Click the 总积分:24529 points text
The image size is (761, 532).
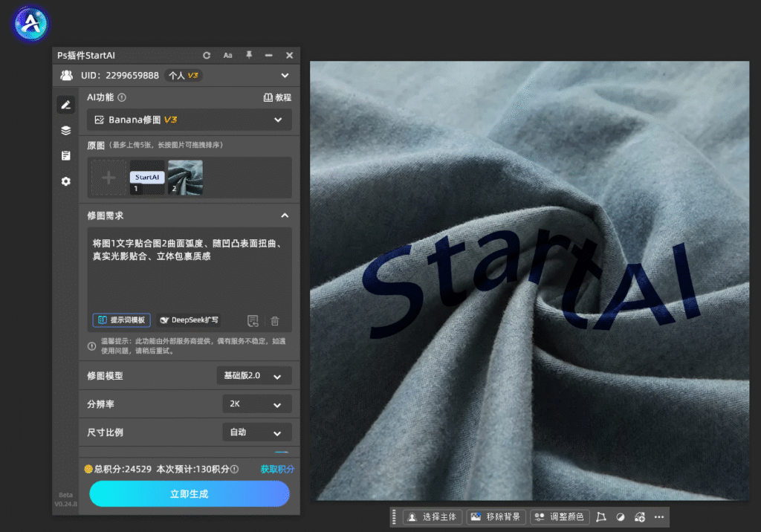pyautogui.click(x=123, y=469)
